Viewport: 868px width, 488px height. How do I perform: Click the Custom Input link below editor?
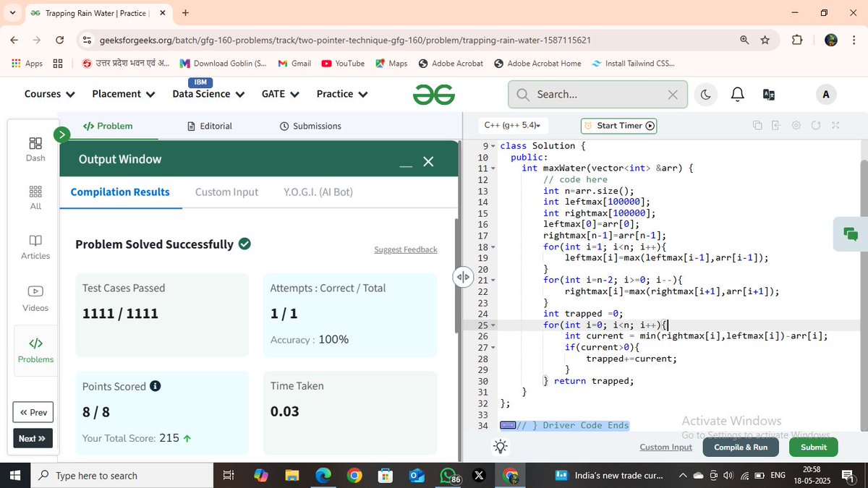point(665,447)
